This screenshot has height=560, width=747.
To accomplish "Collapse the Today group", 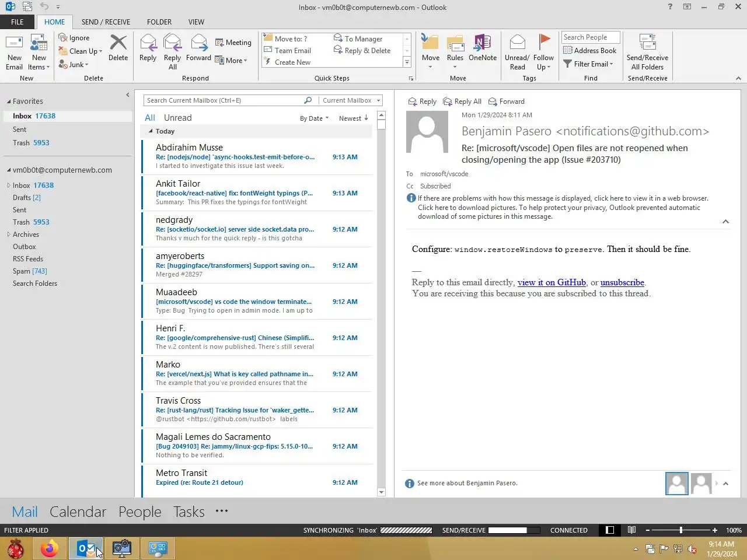I will (151, 132).
